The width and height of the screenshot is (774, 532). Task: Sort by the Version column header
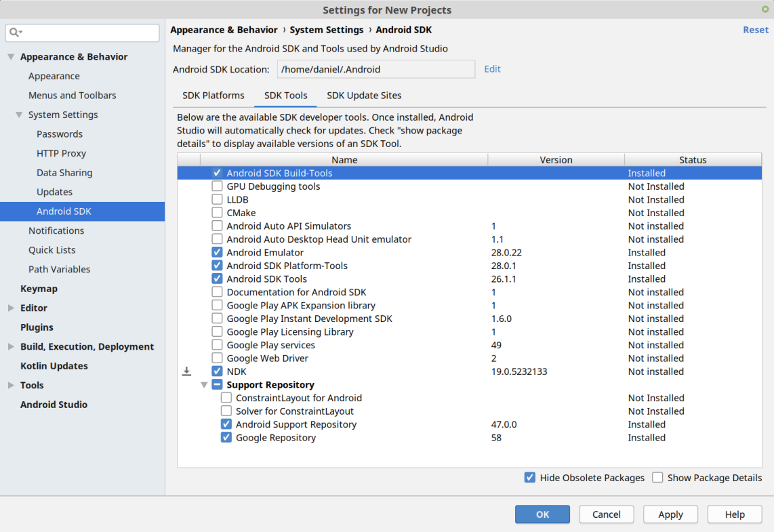click(556, 159)
